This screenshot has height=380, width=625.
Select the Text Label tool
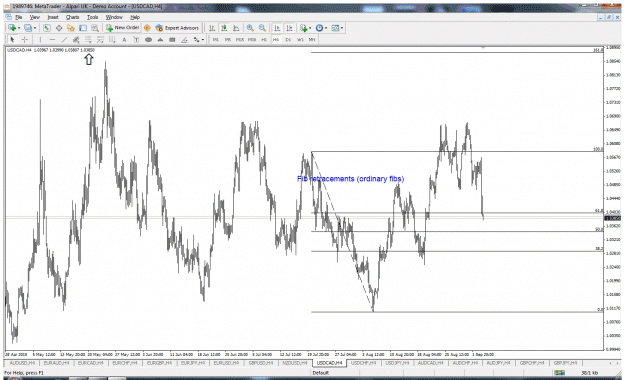click(136, 39)
